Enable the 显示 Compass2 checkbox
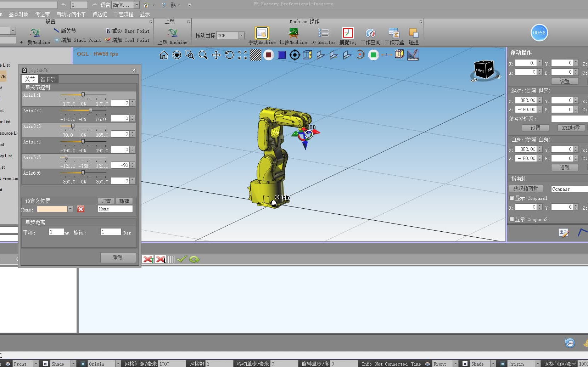 (511, 219)
